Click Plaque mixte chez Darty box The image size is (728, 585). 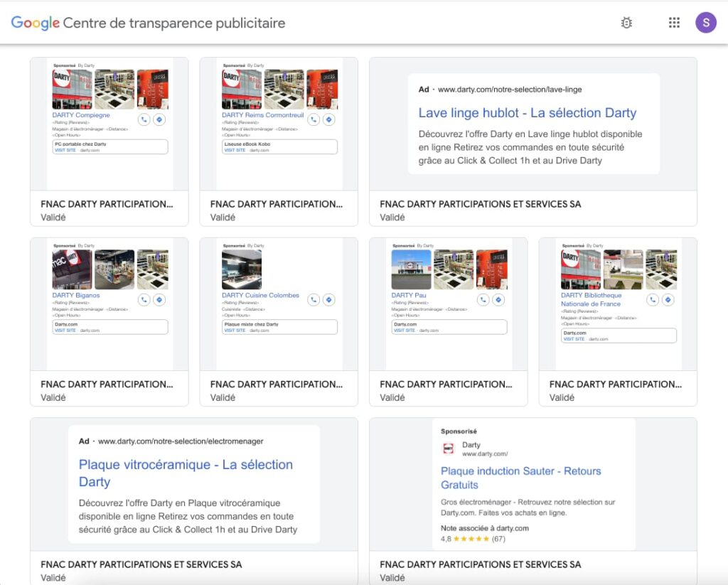(279, 327)
